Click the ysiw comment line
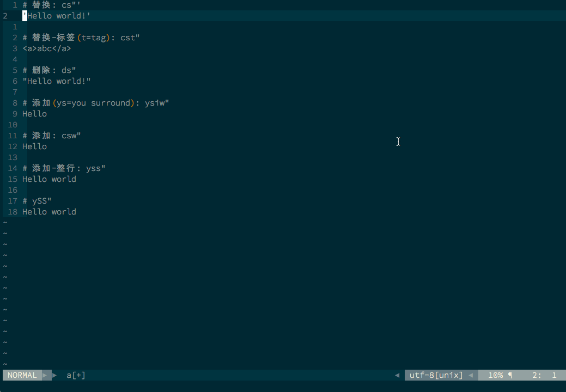 coord(95,103)
